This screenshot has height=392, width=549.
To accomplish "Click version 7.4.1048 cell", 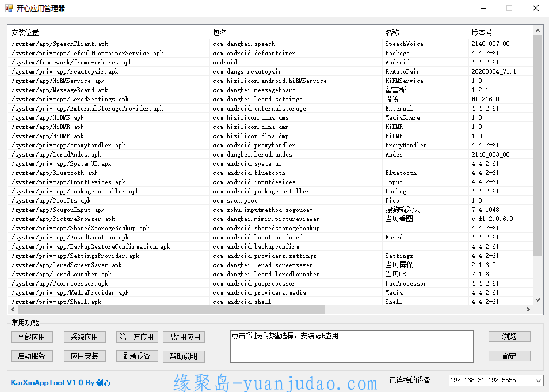I will pyautogui.click(x=485, y=210).
